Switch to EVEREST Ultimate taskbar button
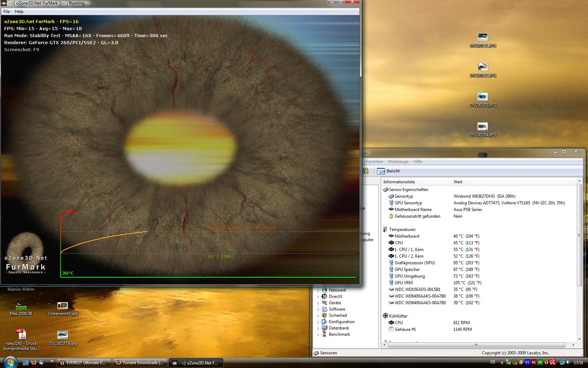This screenshot has height=368, width=588. [x=84, y=363]
